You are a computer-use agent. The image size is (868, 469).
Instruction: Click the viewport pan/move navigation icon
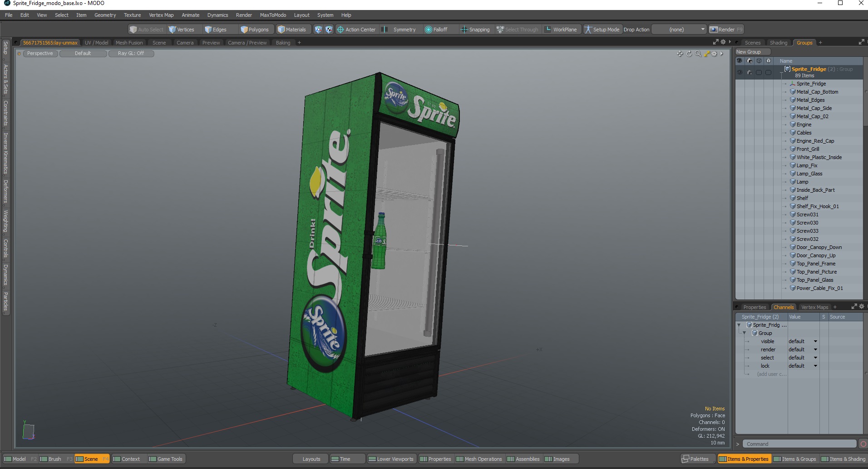point(680,54)
